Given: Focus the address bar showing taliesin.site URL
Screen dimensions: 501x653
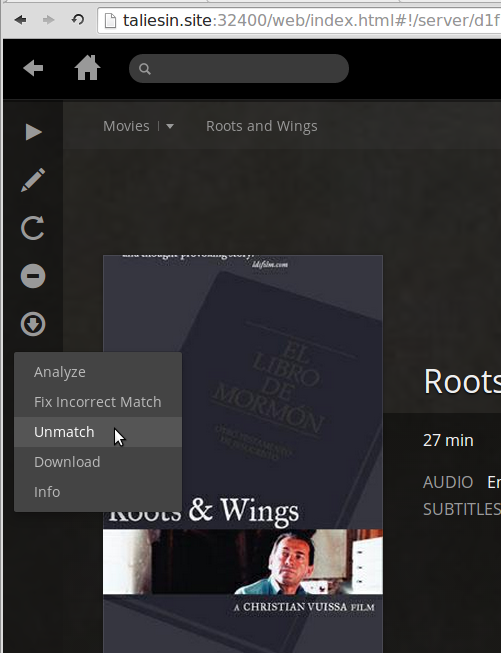Looking at the screenshot, I should pos(299,20).
